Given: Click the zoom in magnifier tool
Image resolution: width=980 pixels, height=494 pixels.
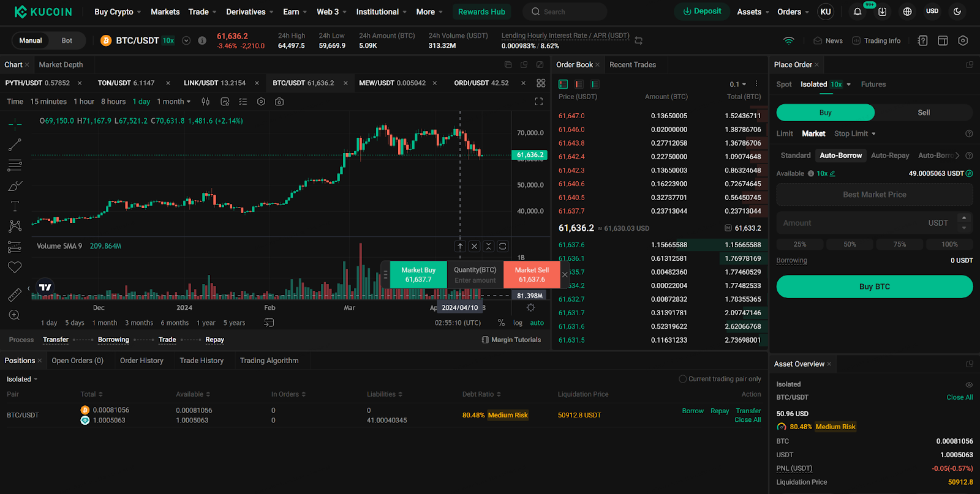Looking at the screenshot, I should 15,315.
